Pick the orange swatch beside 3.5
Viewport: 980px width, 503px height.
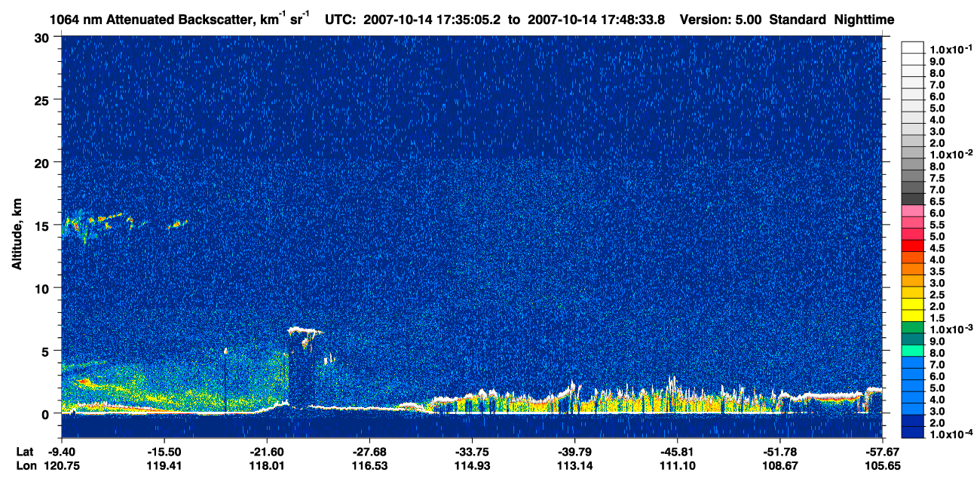[913, 269]
